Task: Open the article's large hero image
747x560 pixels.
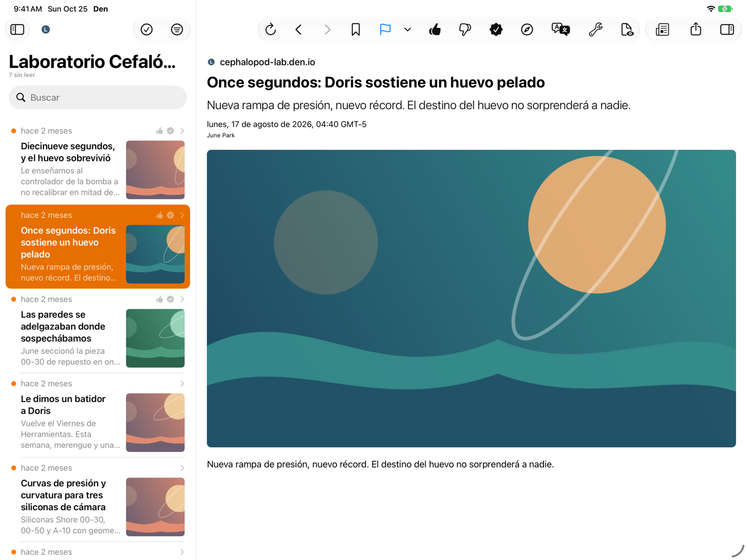Action: (x=471, y=298)
